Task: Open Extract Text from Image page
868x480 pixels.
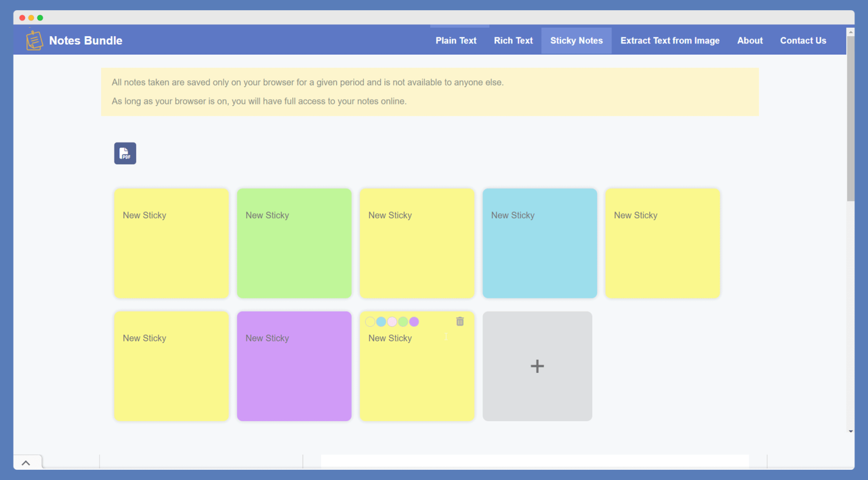Action: point(670,40)
